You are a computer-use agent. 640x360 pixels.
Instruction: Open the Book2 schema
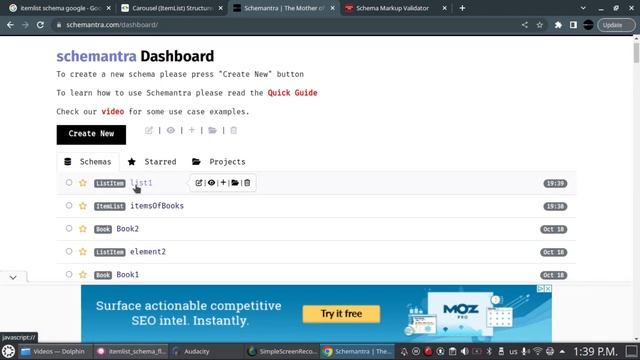[x=127, y=229]
